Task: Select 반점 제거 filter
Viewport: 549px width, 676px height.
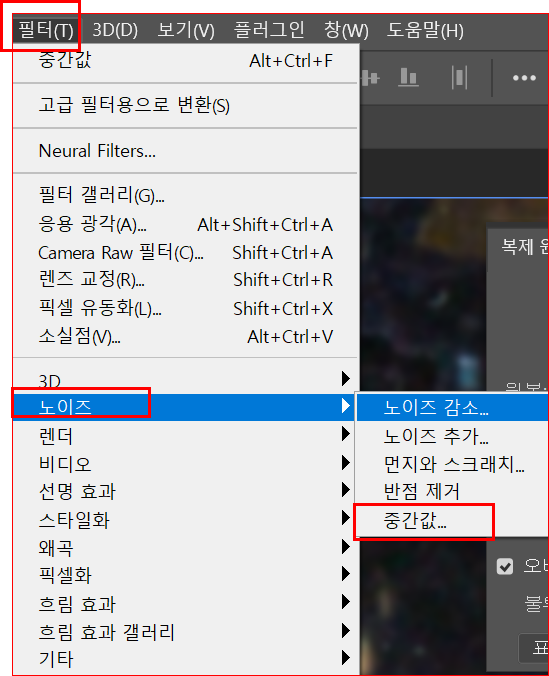Action: pyautogui.click(x=452, y=491)
